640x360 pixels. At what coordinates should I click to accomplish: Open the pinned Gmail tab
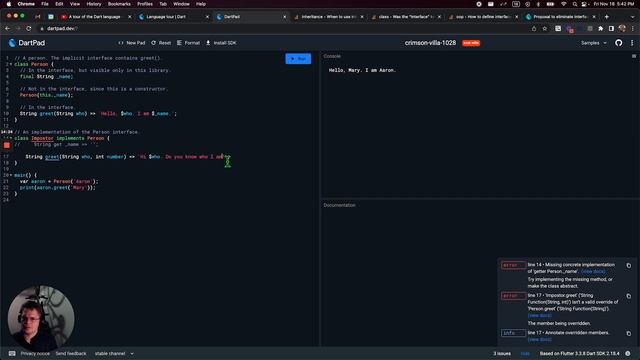(38, 17)
